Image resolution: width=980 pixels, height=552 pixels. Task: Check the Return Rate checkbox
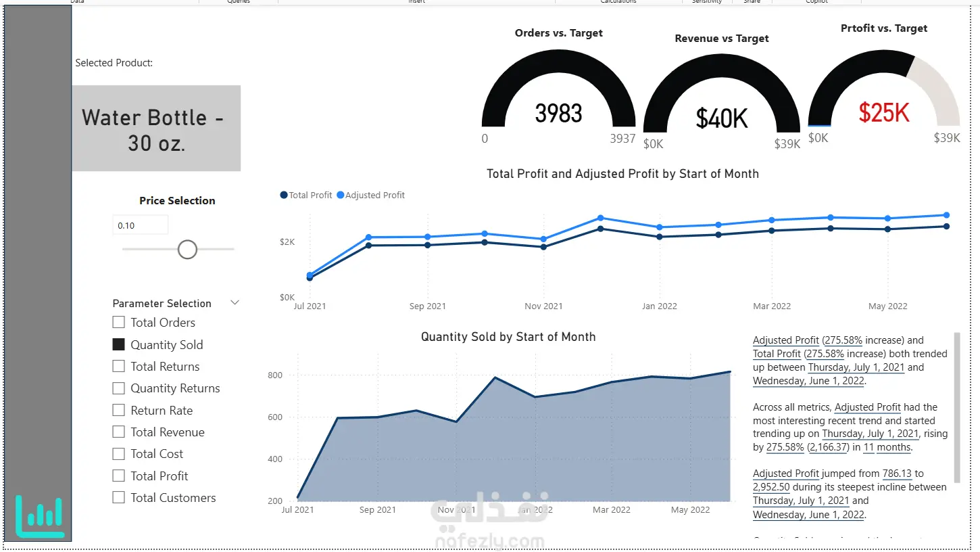118,410
